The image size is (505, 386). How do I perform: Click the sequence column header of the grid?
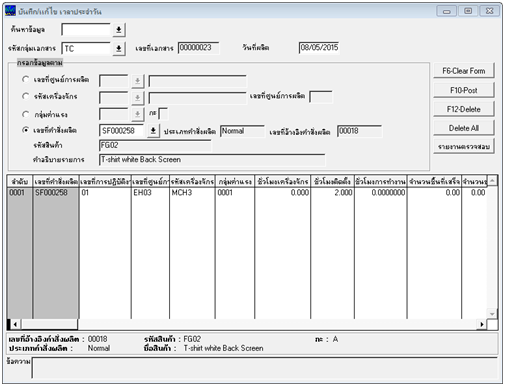[20, 182]
